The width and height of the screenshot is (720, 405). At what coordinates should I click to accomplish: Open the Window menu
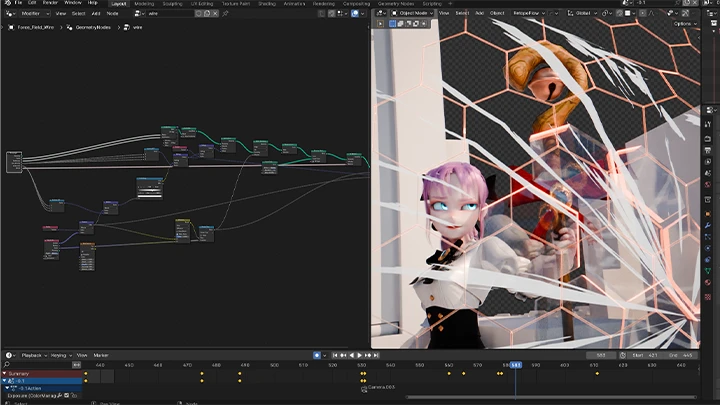coord(73,3)
